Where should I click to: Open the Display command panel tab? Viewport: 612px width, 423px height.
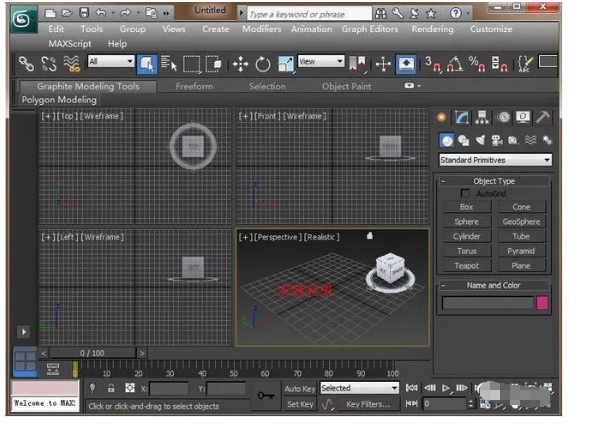[523, 117]
